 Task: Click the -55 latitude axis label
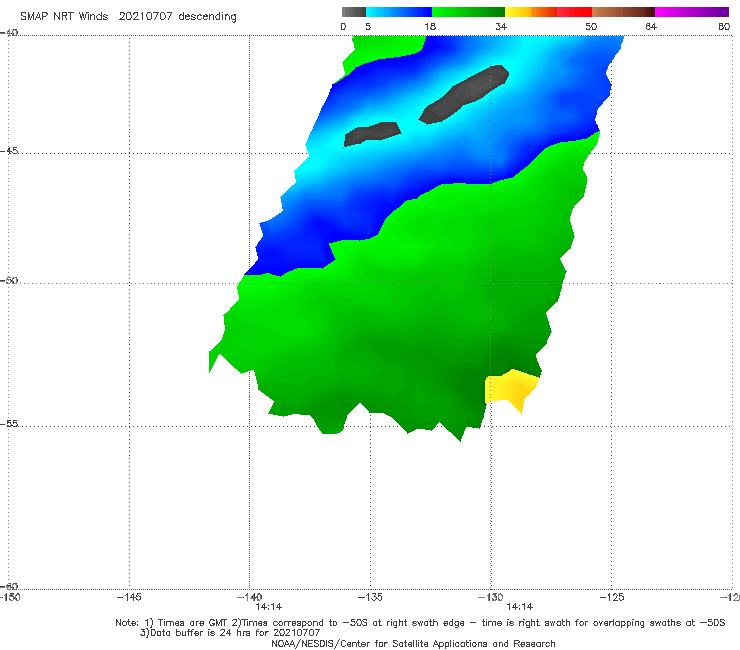(x=9, y=423)
